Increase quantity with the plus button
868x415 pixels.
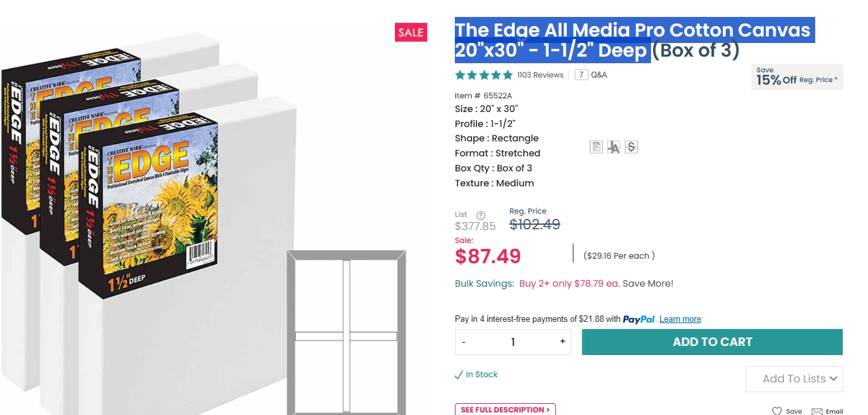[x=562, y=341]
